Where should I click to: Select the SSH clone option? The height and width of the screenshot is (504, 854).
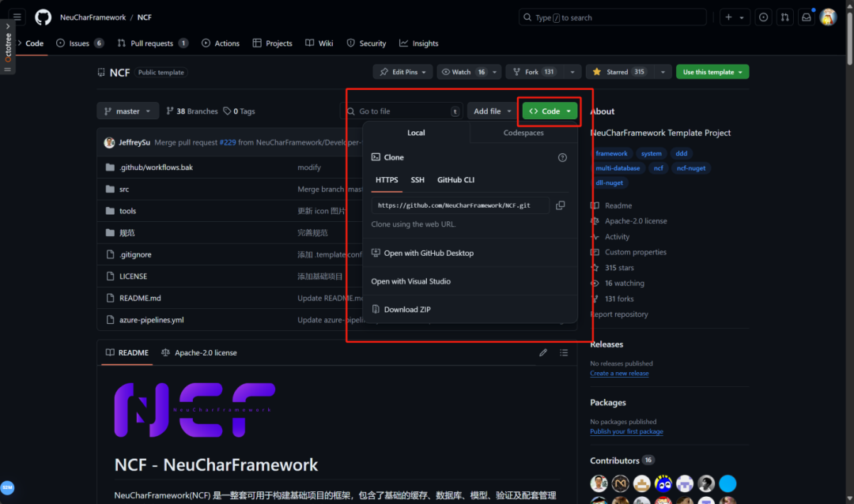418,180
